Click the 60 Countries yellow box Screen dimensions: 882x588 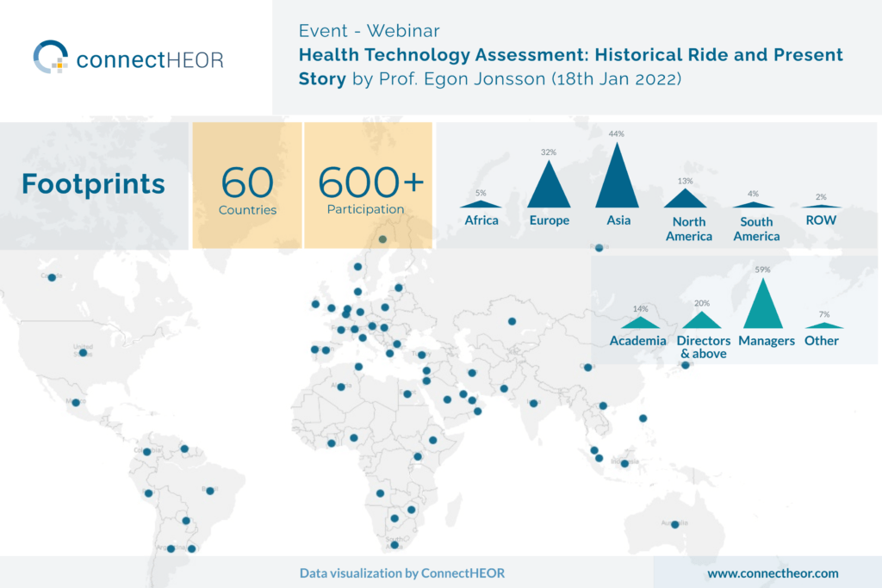[x=247, y=185]
